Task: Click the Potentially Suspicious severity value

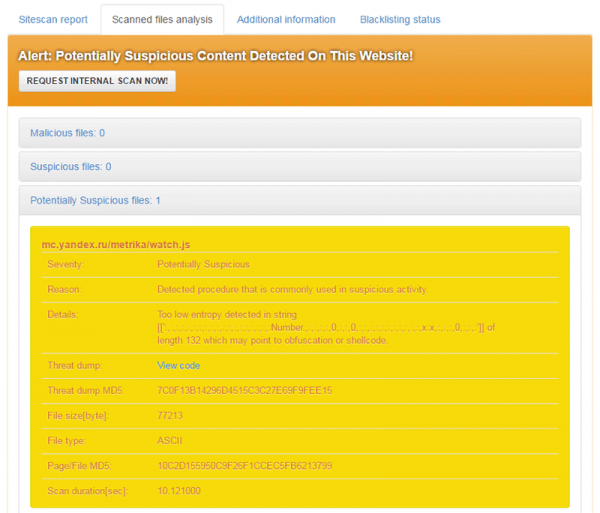Action: [203, 264]
